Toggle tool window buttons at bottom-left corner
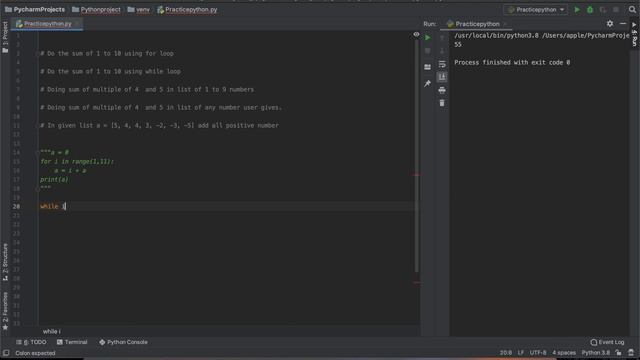Screen dimensions: 640x360 (x=6, y=353)
